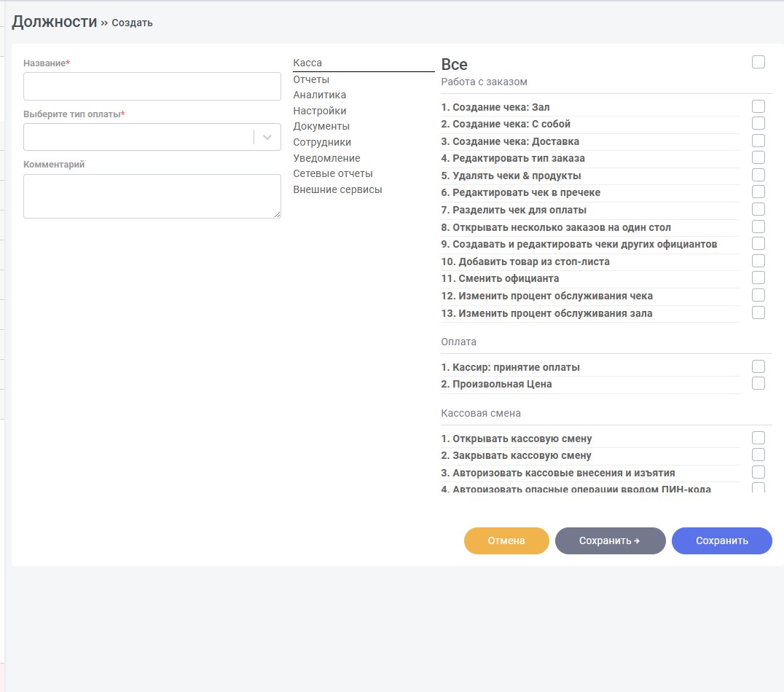Select the "Уведомление" section
Image resolution: width=784 pixels, height=692 pixels.
click(x=326, y=159)
